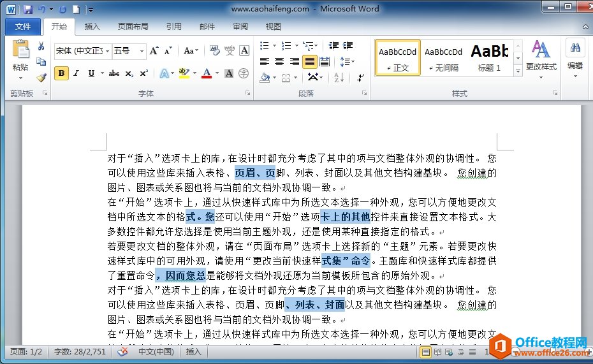Sort text with the A-Z icon

(x=339, y=78)
